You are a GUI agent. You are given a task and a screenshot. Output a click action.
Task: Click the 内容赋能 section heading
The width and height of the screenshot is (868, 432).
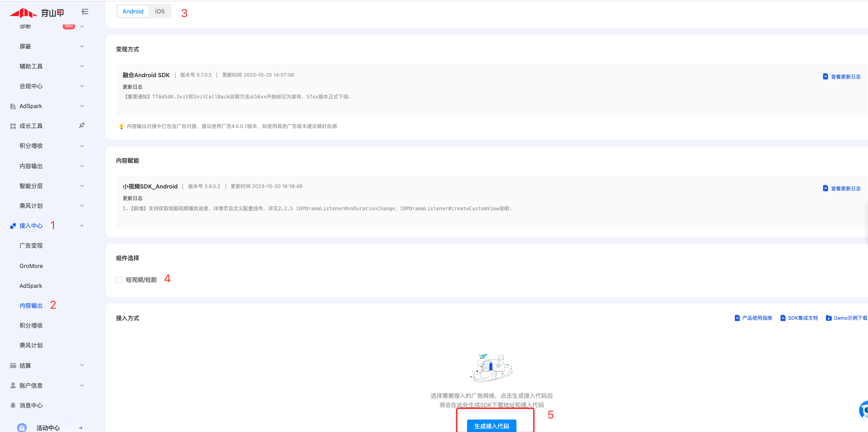pos(127,161)
